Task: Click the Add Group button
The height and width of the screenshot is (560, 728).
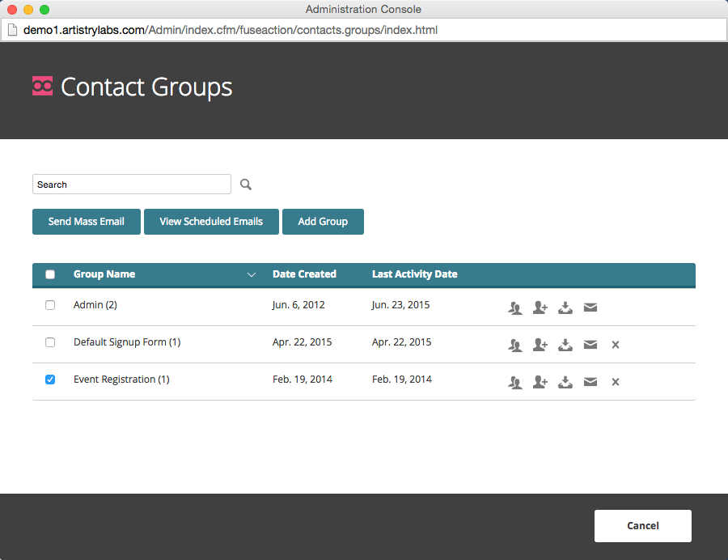Action: 323,222
